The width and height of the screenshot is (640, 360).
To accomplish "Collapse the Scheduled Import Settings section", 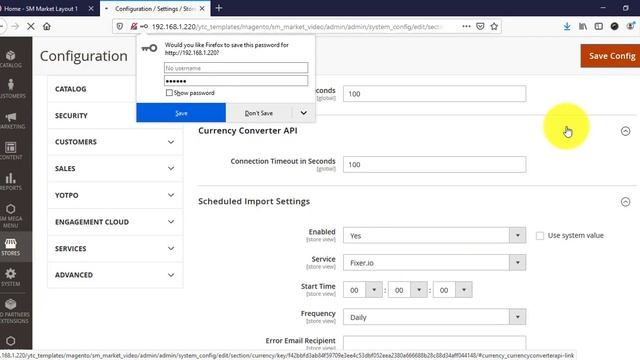I will click(625, 202).
